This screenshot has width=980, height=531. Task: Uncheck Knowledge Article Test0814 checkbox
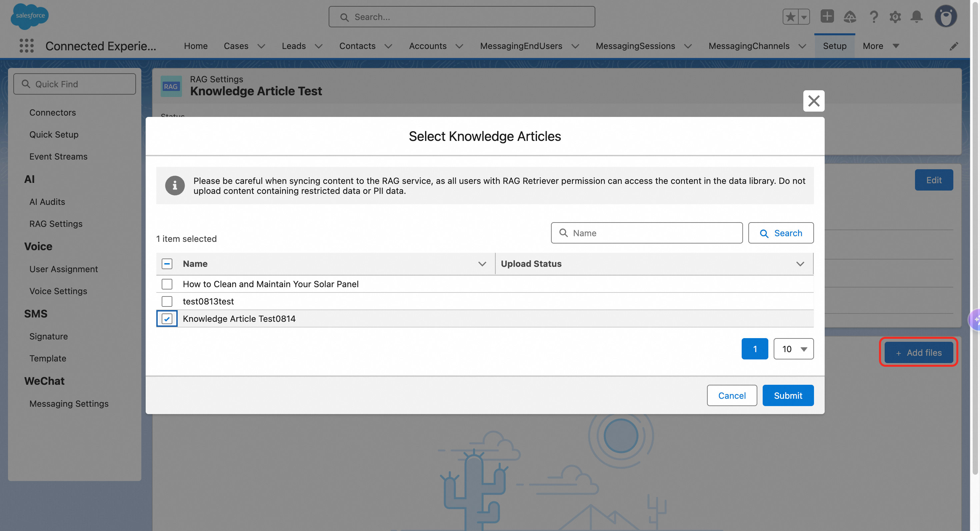(167, 318)
